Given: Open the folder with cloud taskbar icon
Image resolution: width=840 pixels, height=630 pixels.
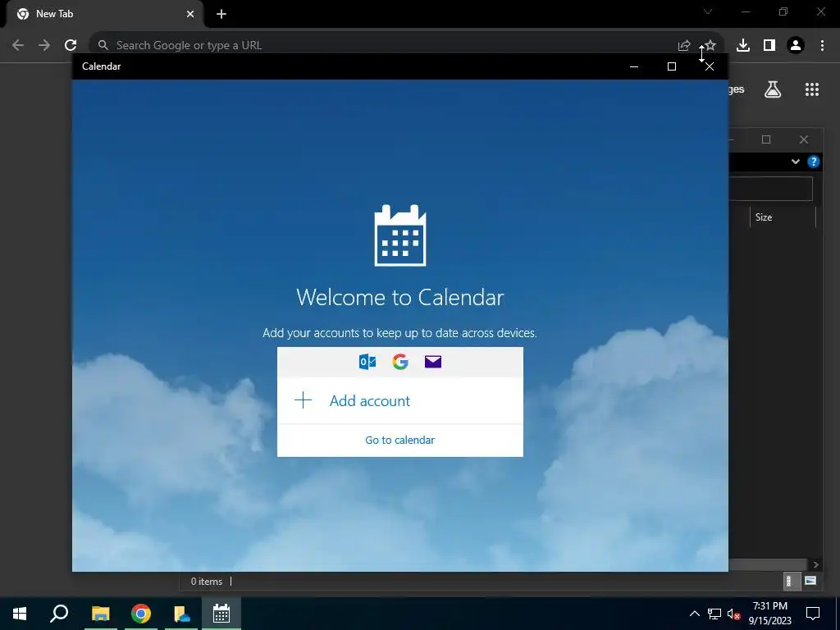Looking at the screenshot, I should coord(181,614).
